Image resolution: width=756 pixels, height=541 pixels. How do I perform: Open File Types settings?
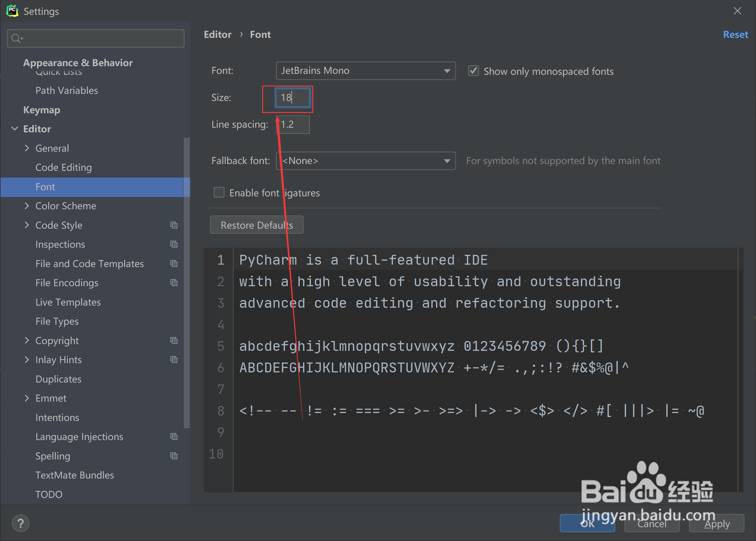pos(57,322)
